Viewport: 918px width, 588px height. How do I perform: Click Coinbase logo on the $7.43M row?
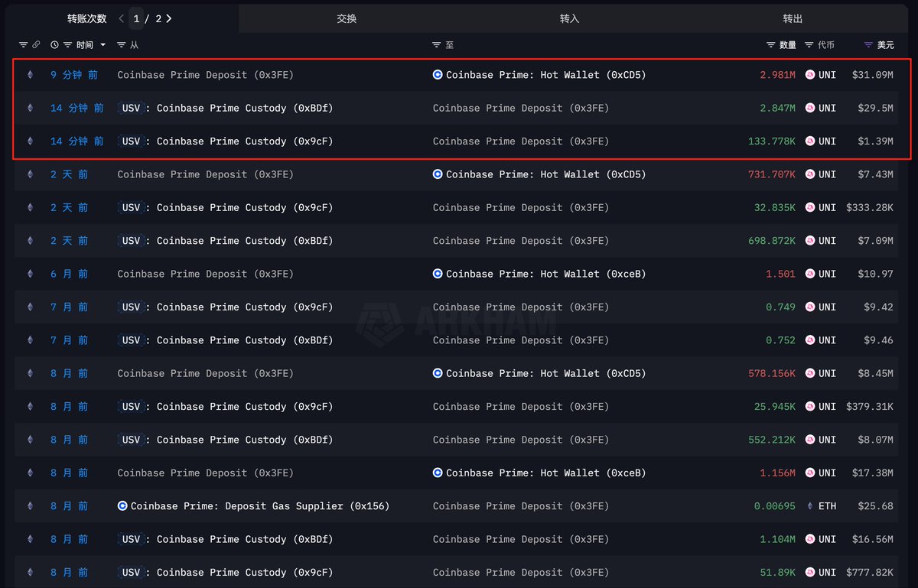coord(438,174)
